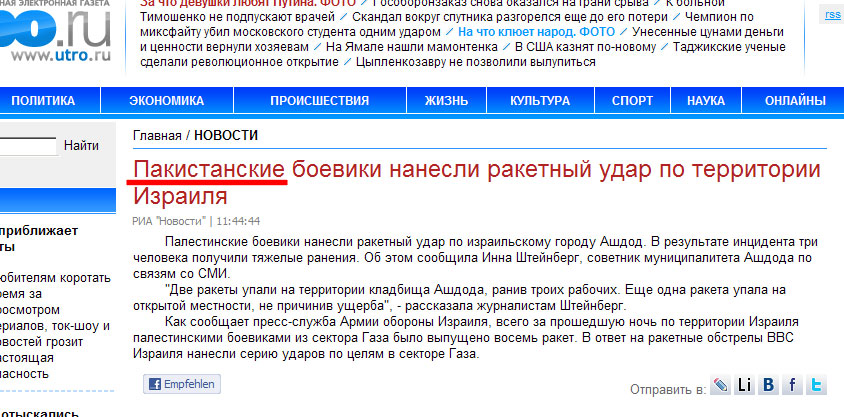844x417 pixels.
Task: Open the КУЛЬТУРА section
Action: point(540,101)
